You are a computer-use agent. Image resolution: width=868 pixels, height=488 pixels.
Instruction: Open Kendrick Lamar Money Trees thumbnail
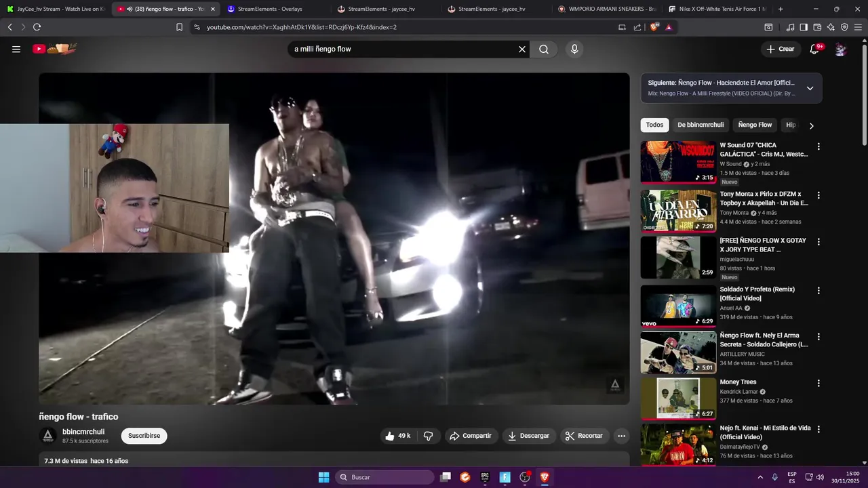click(x=678, y=399)
